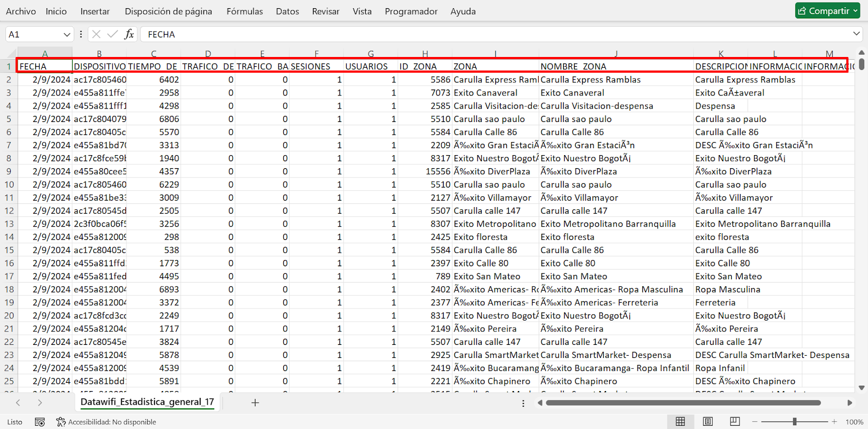The height and width of the screenshot is (429, 868).
Task: Select cell with value 6402
Action: point(154,80)
